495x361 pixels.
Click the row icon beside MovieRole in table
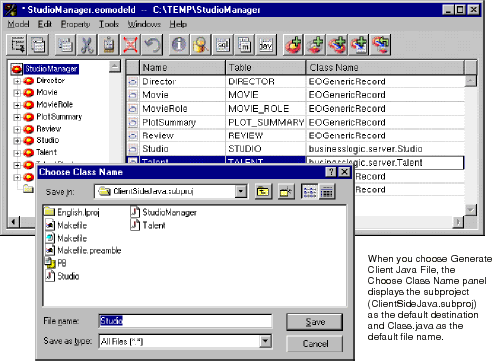(133, 109)
